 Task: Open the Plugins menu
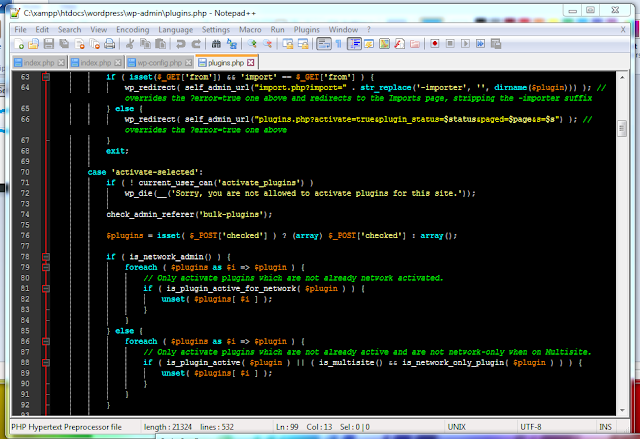307,29
